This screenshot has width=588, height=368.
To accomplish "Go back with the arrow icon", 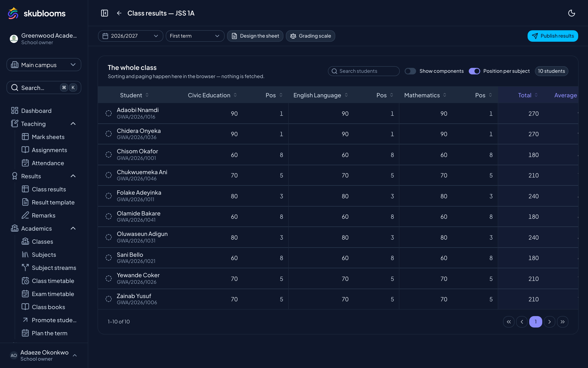I will tap(119, 13).
